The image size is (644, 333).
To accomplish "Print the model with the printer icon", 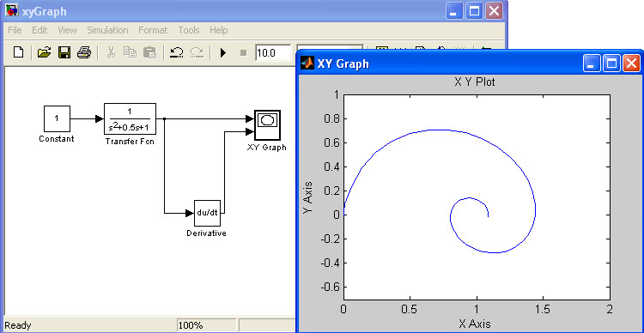I will pyautogui.click(x=84, y=52).
